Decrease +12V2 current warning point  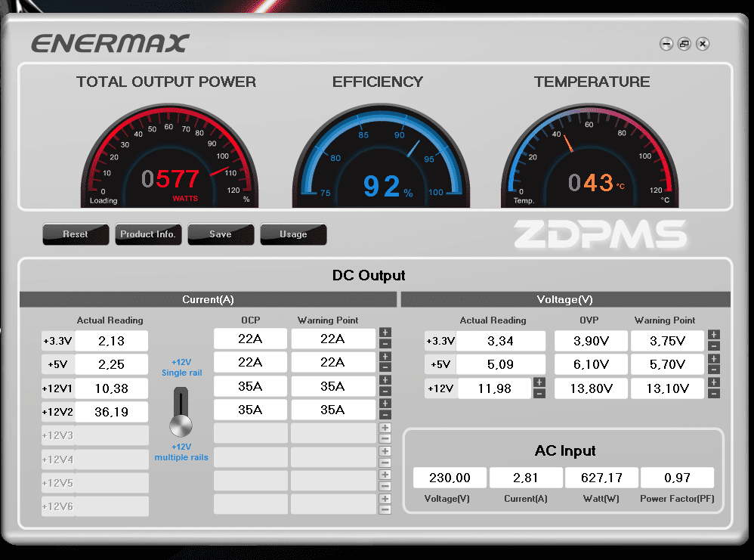coord(385,414)
